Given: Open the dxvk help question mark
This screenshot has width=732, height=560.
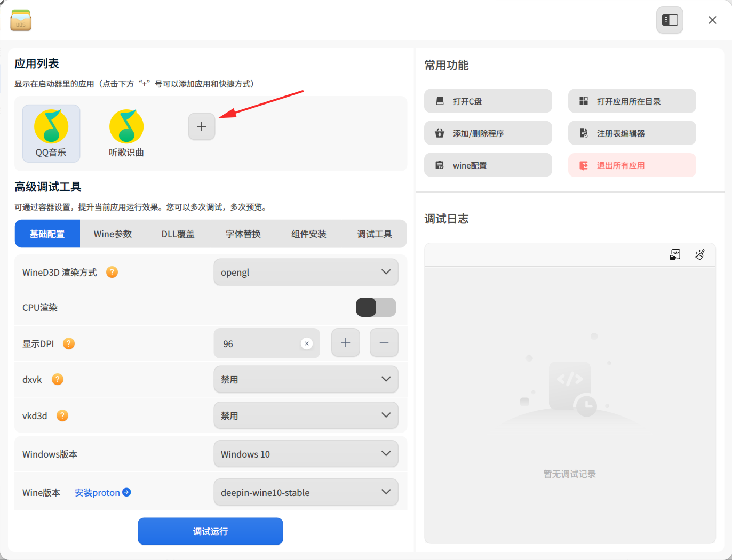Looking at the screenshot, I should 58,379.
